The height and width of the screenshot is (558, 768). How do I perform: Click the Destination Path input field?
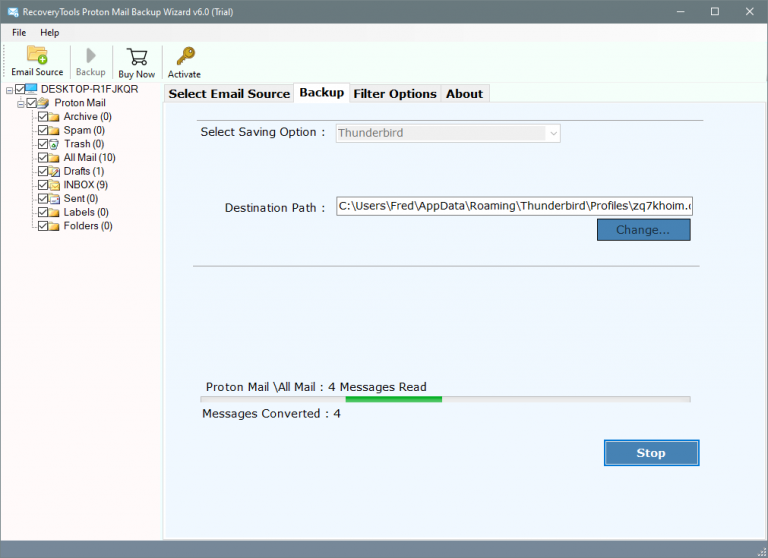pyautogui.click(x=514, y=206)
